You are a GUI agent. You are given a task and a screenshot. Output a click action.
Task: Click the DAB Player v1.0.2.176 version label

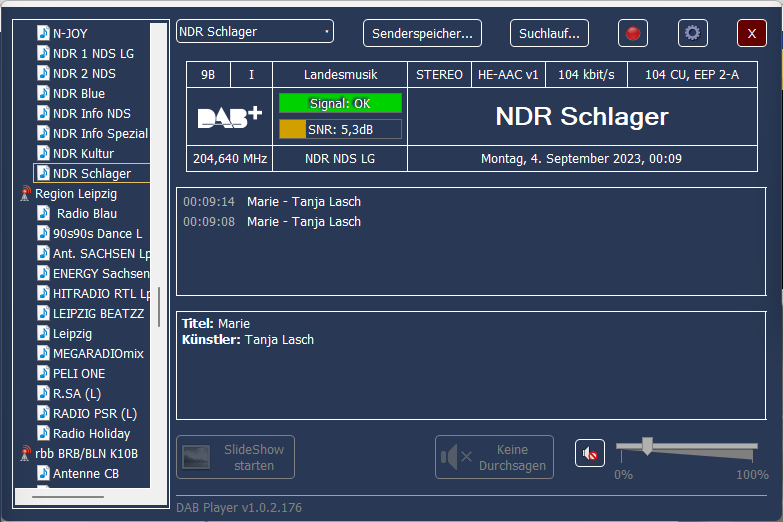(x=239, y=508)
